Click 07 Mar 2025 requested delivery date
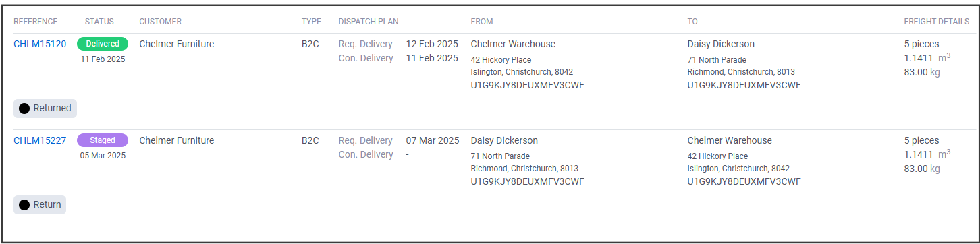This screenshot has height=244, width=980. (433, 140)
